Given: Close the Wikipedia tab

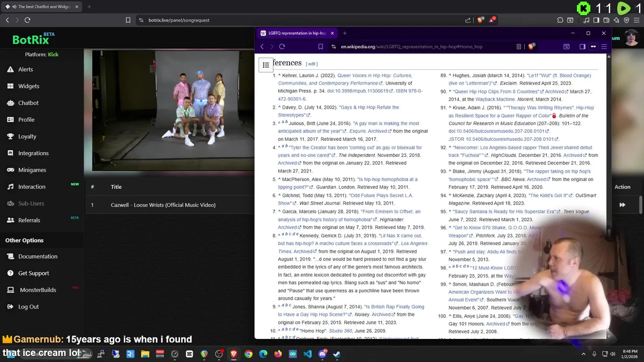Looking at the screenshot, I should tap(332, 33).
